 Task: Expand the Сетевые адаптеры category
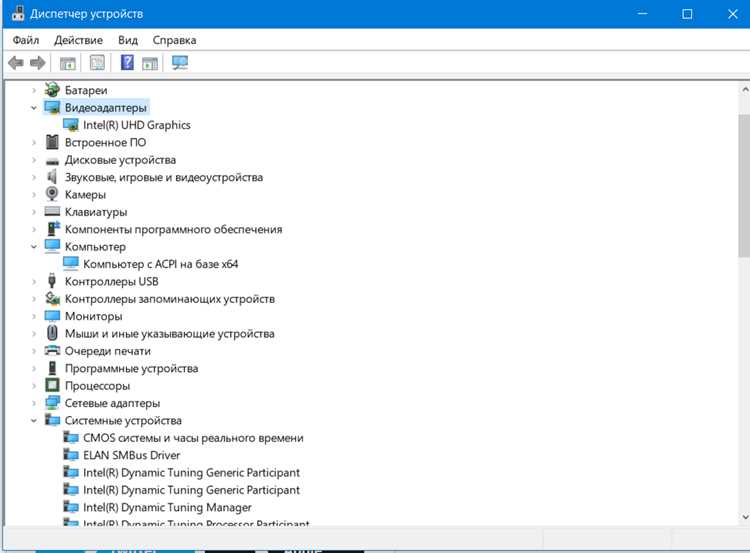33,403
